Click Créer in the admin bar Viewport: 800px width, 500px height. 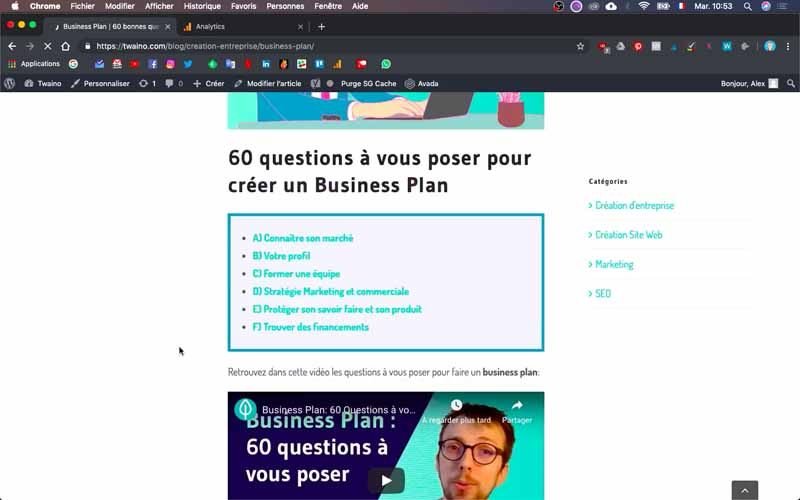209,83
